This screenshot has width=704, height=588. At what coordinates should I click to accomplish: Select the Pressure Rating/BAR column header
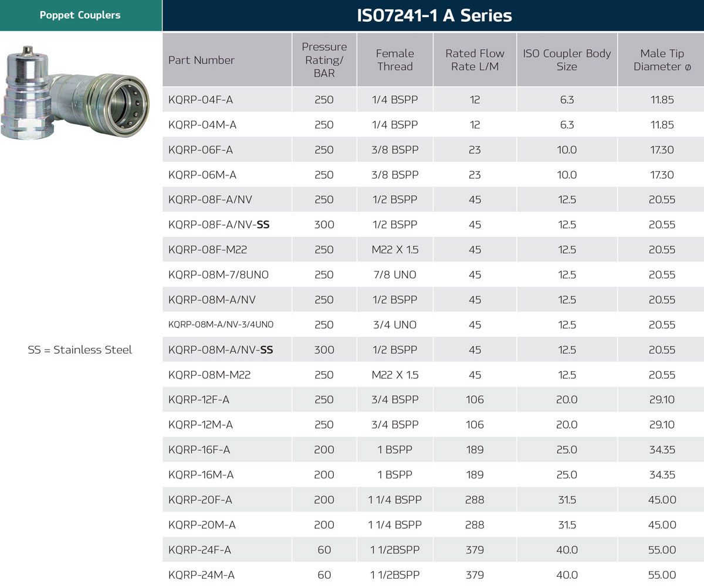pyautogui.click(x=324, y=60)
